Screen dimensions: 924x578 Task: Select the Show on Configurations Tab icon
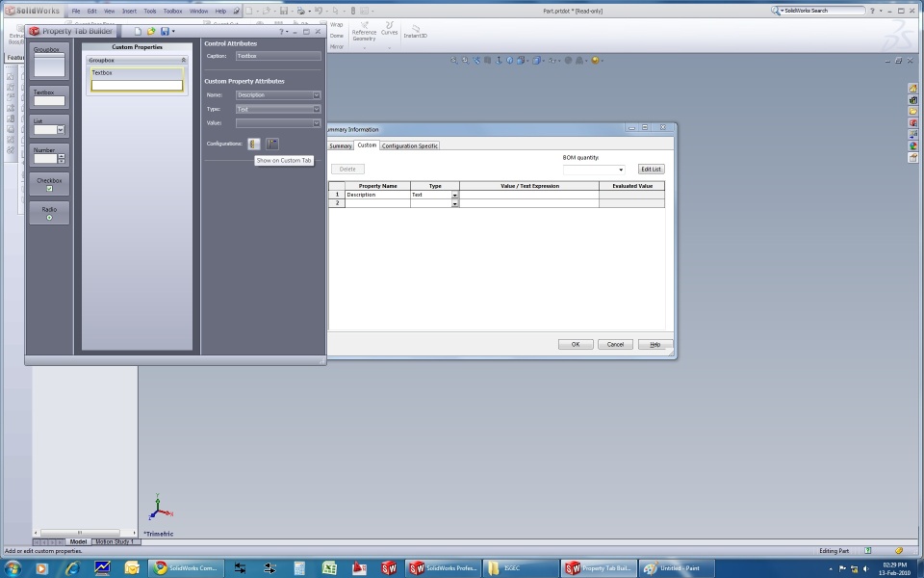click(x=272, y=144)
